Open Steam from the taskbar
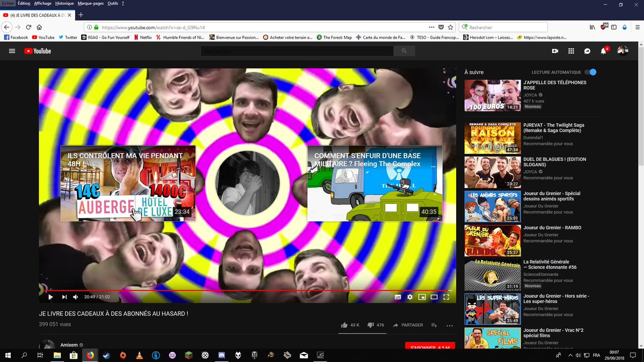The width and height of the screenshot is (644, 362). (106, 355)
